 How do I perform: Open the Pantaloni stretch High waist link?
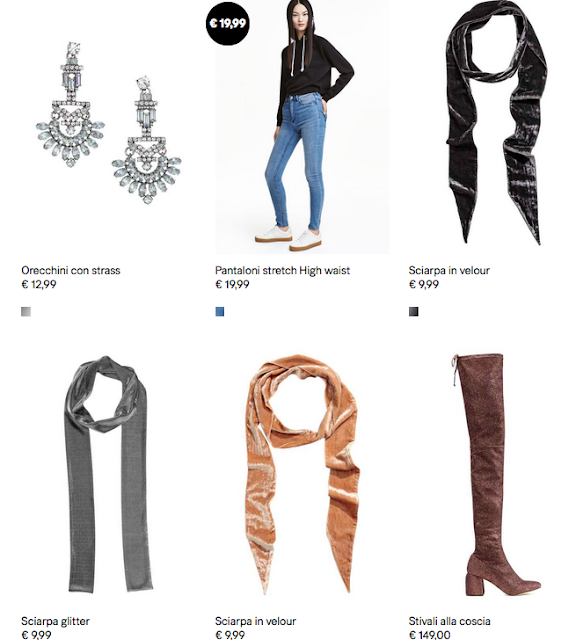coord(282,270)
